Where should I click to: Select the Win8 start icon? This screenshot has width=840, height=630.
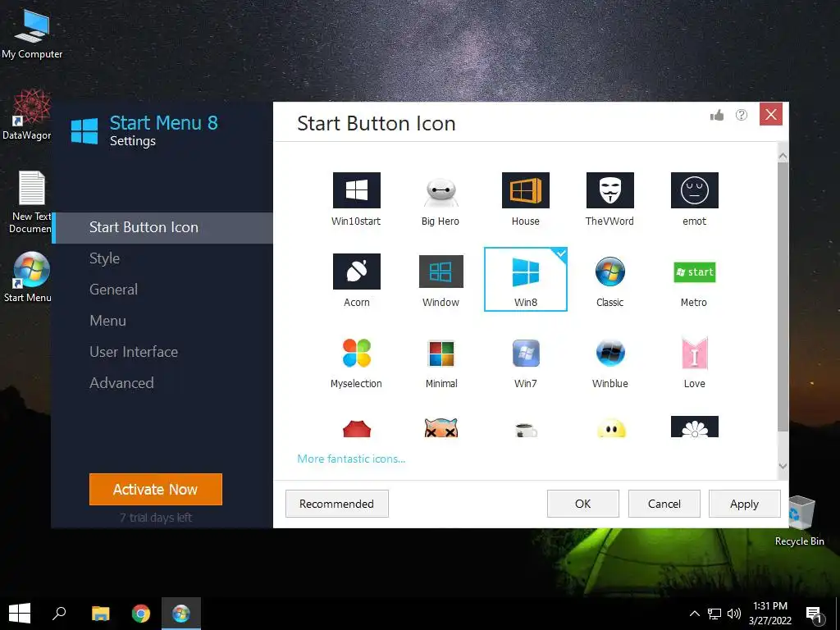click(526, 279)
